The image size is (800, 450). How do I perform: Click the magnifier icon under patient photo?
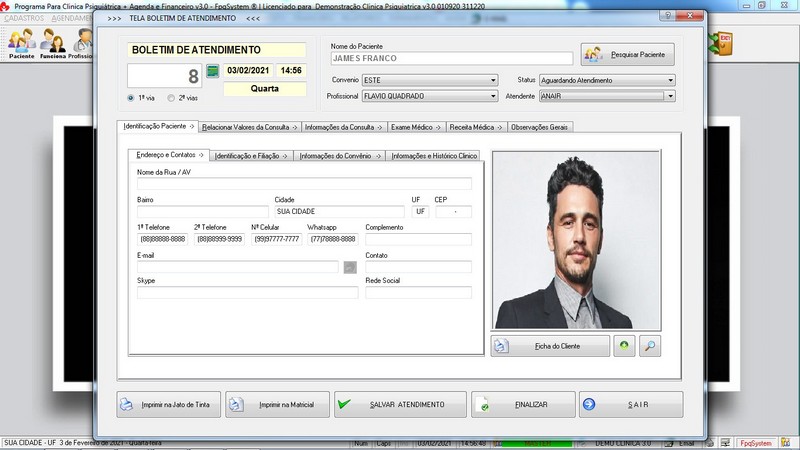click(x=650, y=346)
